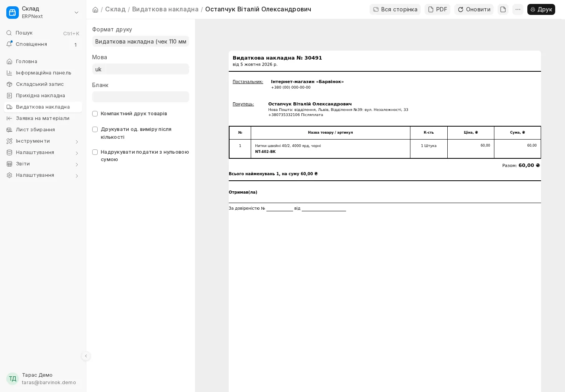
Task: Expand Налаштування with the stack icon
Action: coord(77,153)
